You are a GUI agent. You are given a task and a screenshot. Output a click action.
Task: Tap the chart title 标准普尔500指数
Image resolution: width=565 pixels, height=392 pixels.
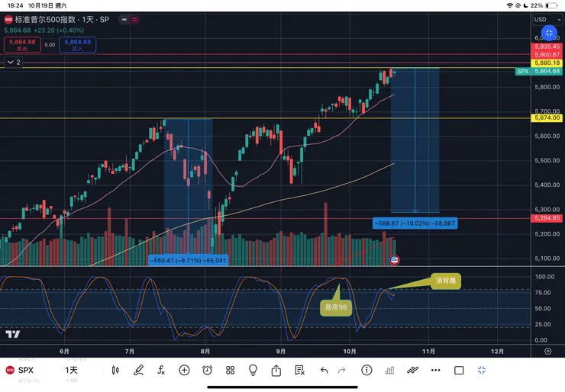click(45, 19)
